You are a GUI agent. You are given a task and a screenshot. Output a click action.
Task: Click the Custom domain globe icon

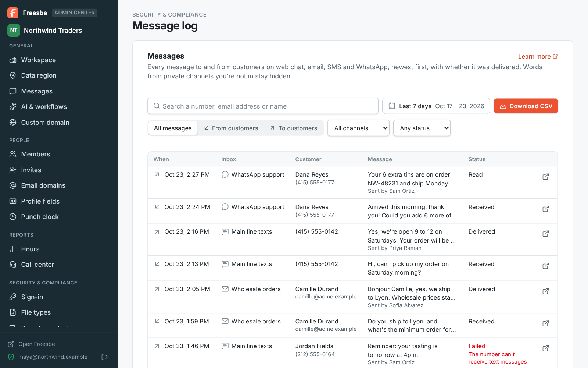click(13, 123)
